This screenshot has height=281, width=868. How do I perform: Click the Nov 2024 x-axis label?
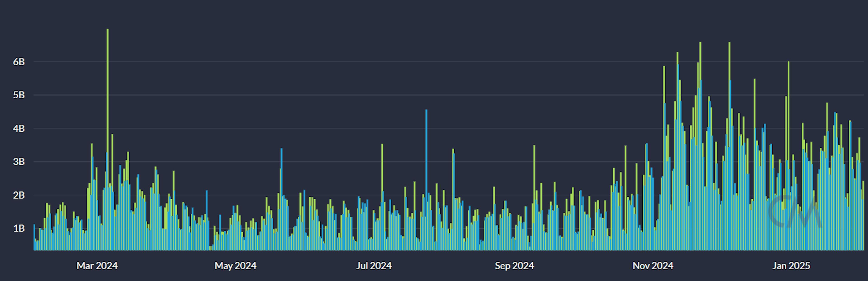[653, 266]
